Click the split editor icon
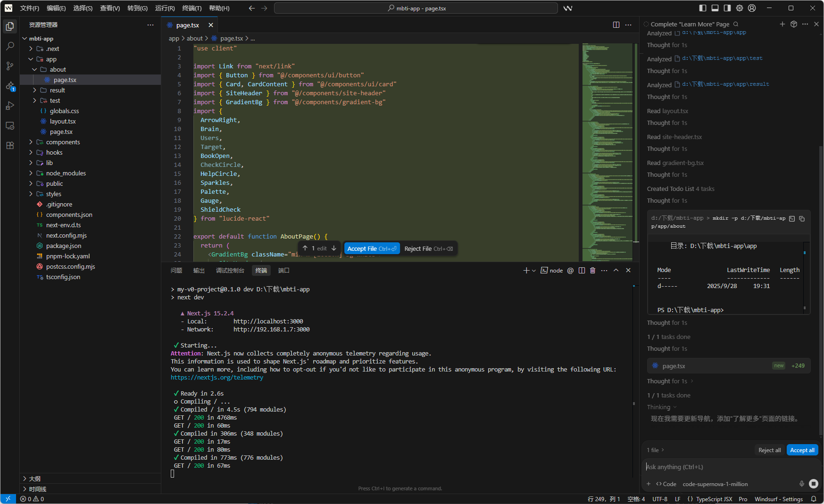The height and width of the screenshot is (504, 824). click(616, 25)
